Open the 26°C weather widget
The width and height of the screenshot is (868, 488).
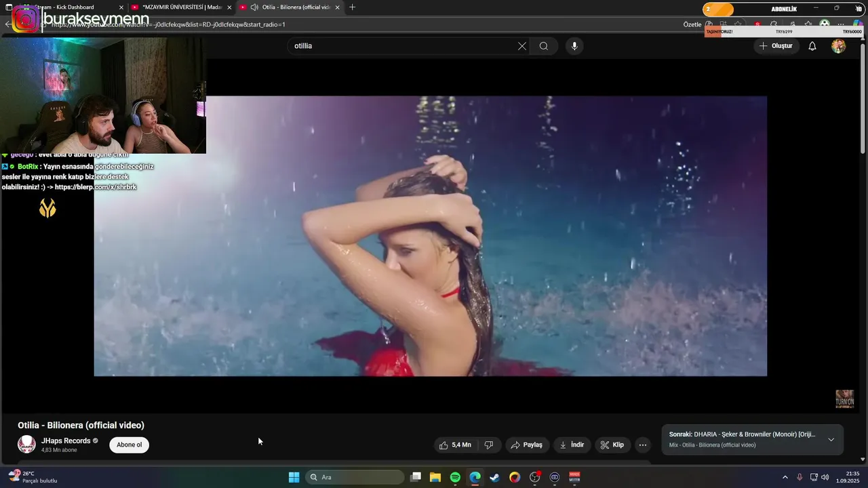pyautogui.click(x=32, y=477)
